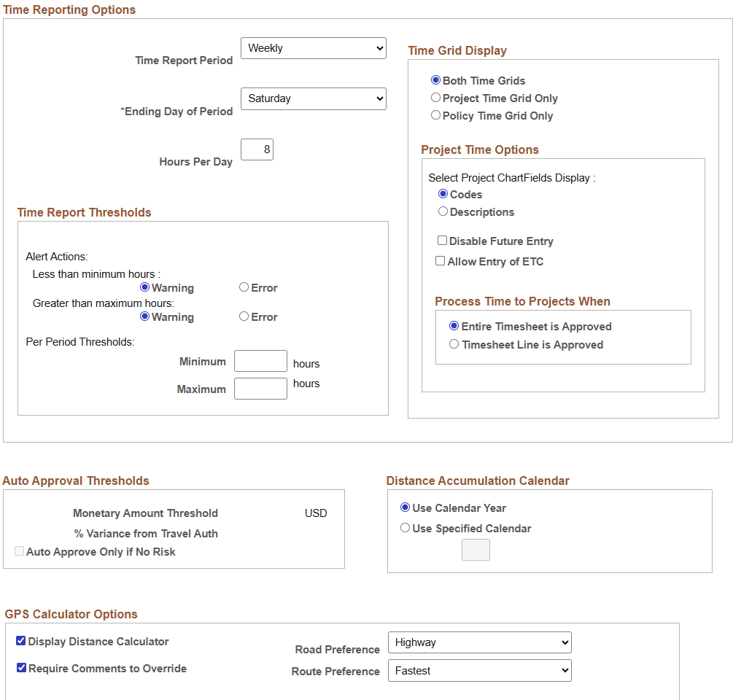Click the Hours Per Day input field
733x700 pixels.
pos(257,149)
